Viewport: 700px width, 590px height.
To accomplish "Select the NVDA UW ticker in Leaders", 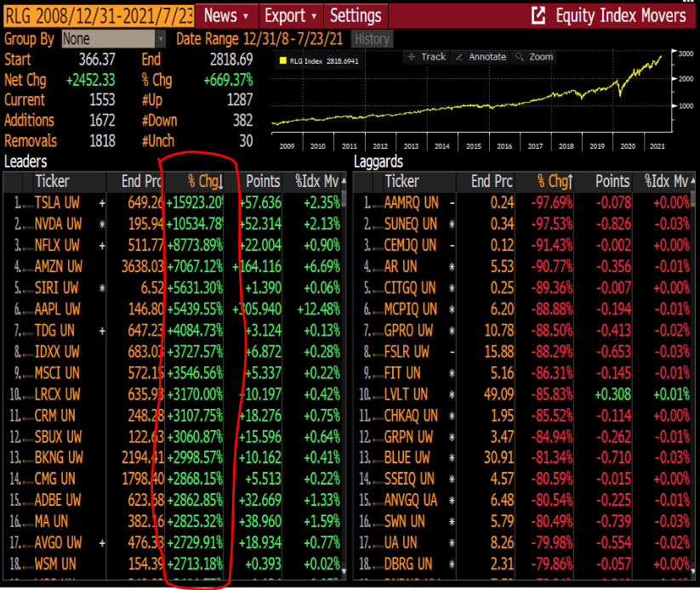I will (x=58, y=224).
